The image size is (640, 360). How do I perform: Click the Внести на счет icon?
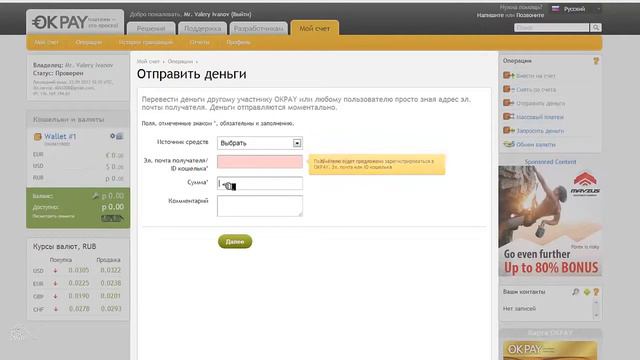click(x=508, y=75)
